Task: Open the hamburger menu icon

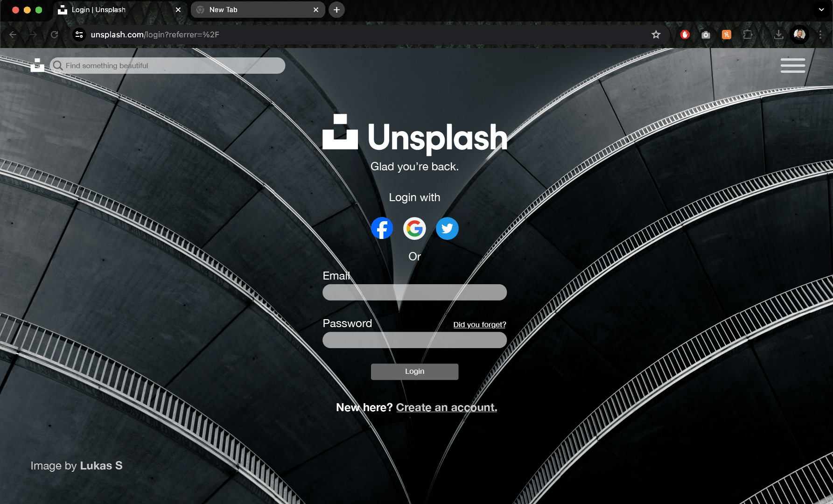Action: click(x=792, y=65)
